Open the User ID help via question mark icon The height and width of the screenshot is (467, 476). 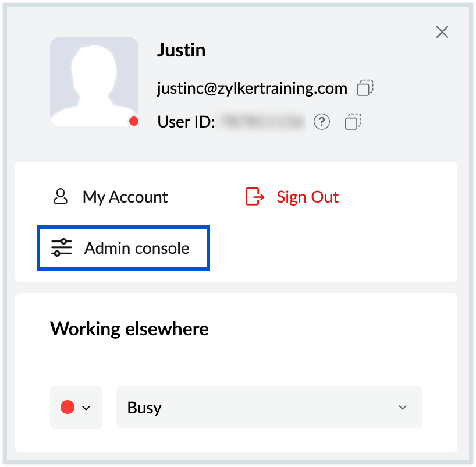[321, 121]
